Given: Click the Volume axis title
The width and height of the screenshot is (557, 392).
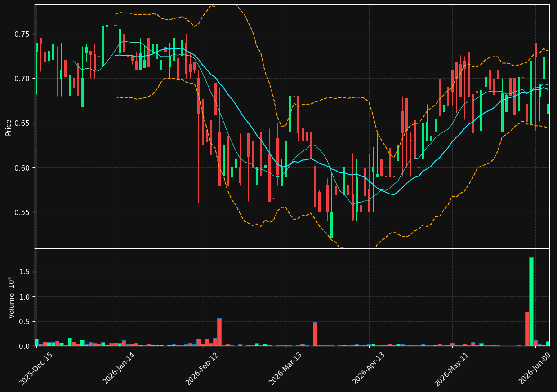Looking at the screenshot, I should coord(11,297).
